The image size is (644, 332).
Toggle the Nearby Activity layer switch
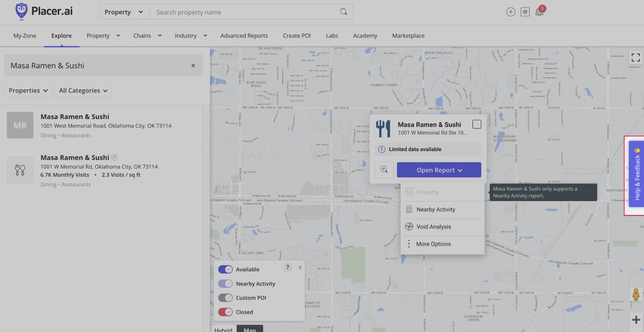point(225,284)
